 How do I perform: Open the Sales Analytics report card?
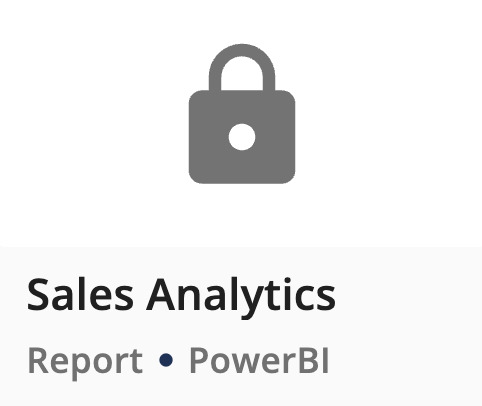click(x=241, y=203)
